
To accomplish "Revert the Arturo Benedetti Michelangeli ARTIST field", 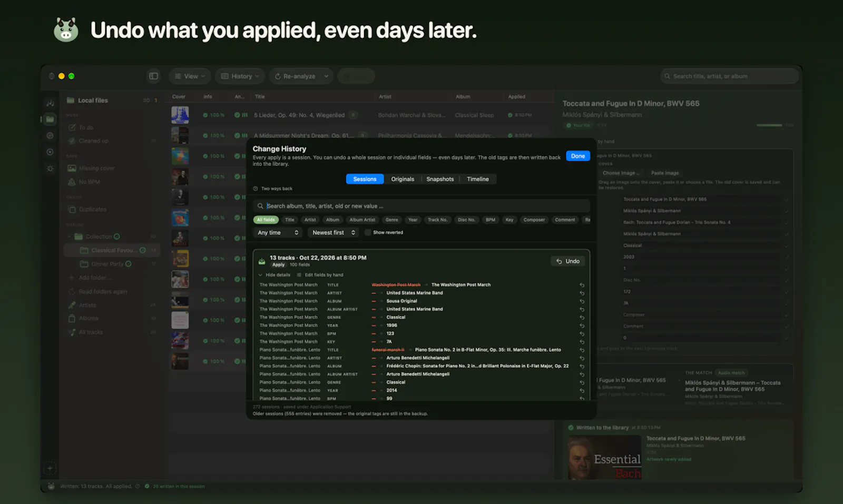I will point(582,358).
